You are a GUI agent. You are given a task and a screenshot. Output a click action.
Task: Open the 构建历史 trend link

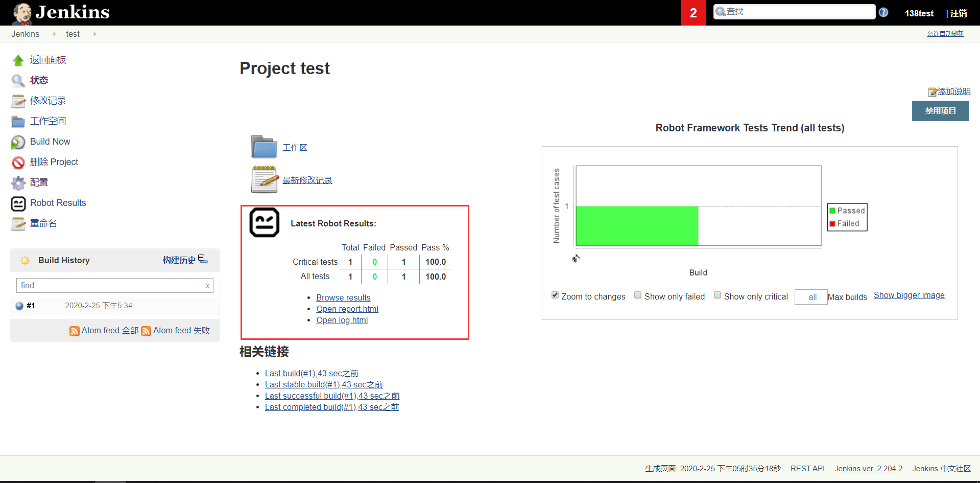[179, 260]
